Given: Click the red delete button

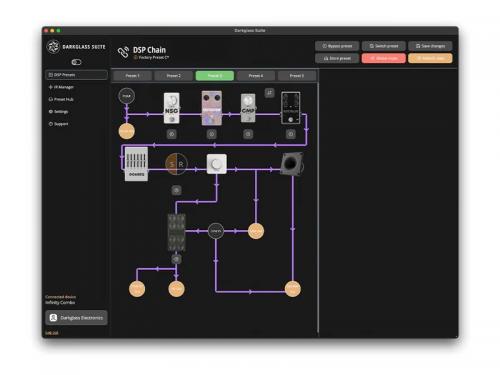Looking at the screenshot, I should point(384,58).
